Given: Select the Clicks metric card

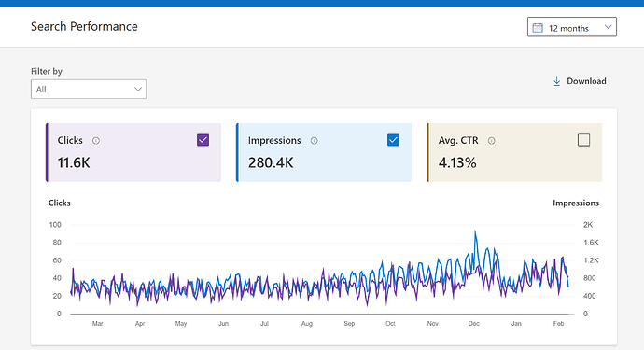Looking at the screenshot, I should pos(133,152).
